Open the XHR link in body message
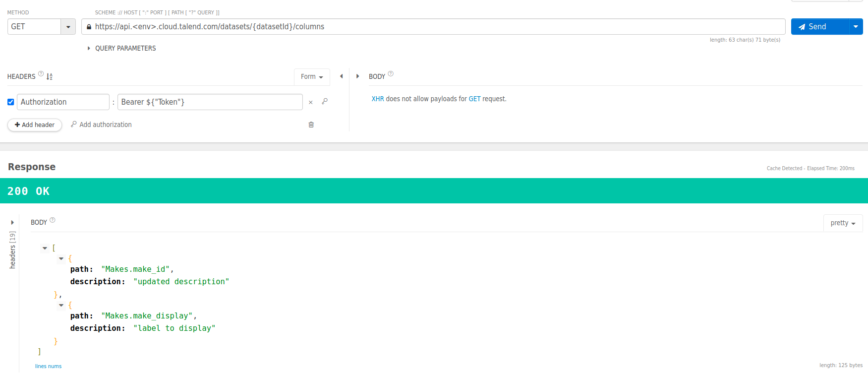Screen dimensions: 868x376 click(378, 99)
